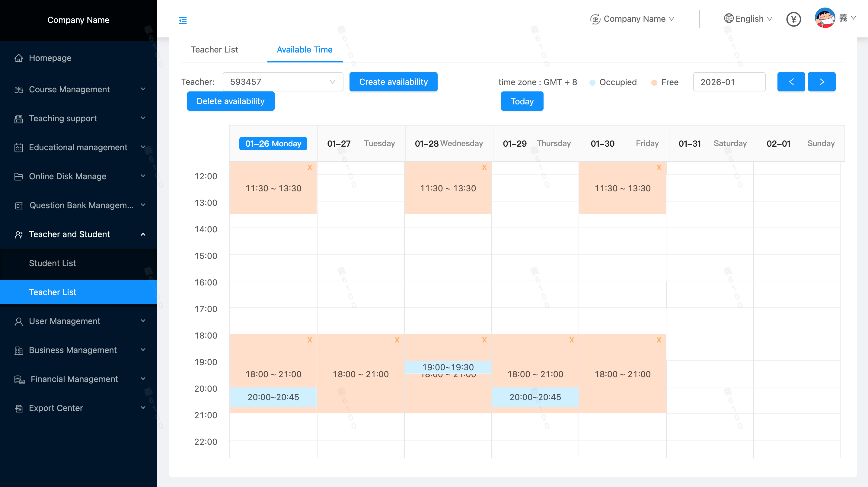Remove Friday 11:30 ~ 13:30 slot with X
This screenshot has width=868, height=487.
[x=659, y=167]
